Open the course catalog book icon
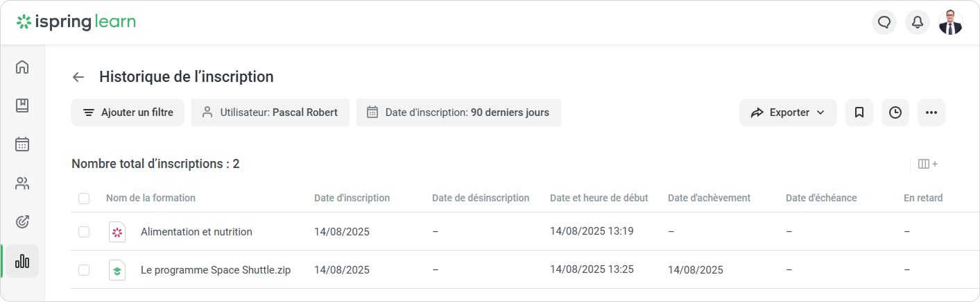 [22, 106]
